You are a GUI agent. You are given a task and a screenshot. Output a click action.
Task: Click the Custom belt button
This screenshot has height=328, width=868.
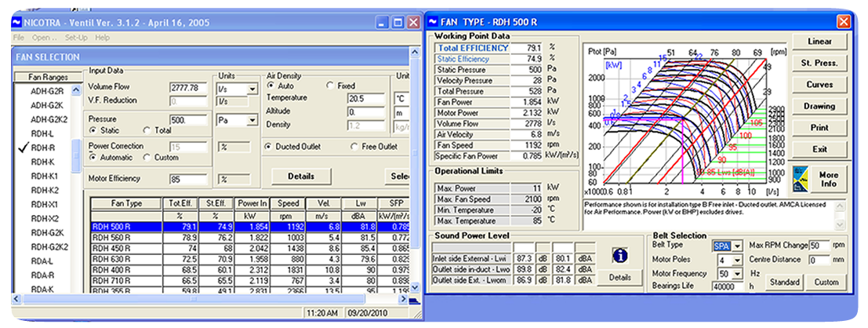tap(826, 282)
